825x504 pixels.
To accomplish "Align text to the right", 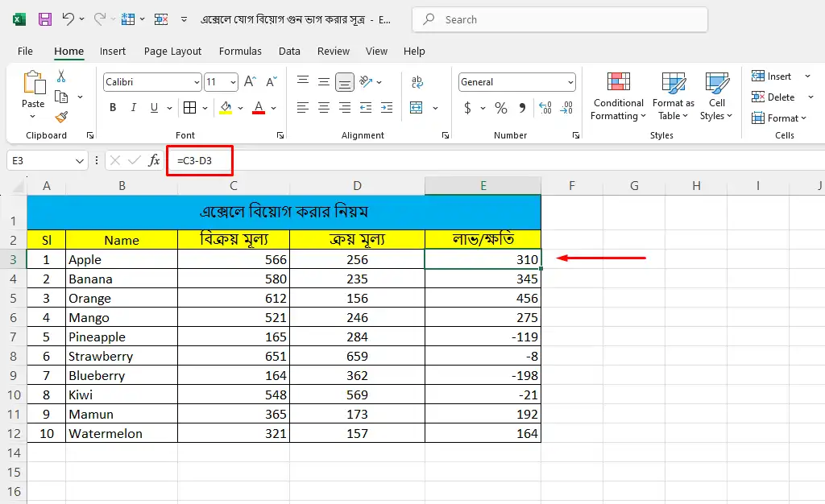I will point(345,108).
